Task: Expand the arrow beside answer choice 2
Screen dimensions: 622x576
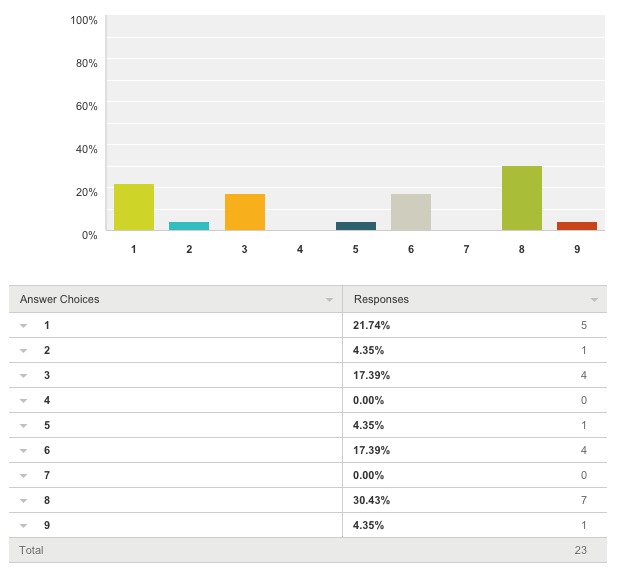Action: [23, 351]
